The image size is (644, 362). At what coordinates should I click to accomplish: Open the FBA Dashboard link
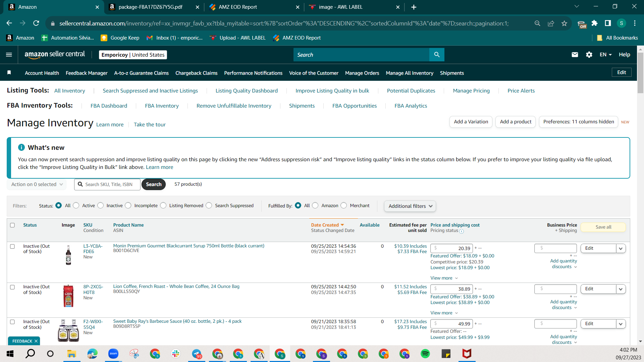(109, 106)
